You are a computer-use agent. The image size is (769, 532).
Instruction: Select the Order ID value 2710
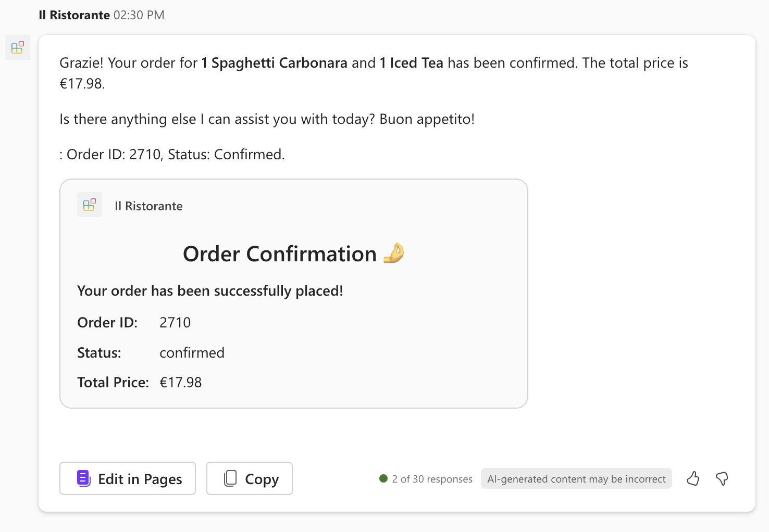(175, 322)
